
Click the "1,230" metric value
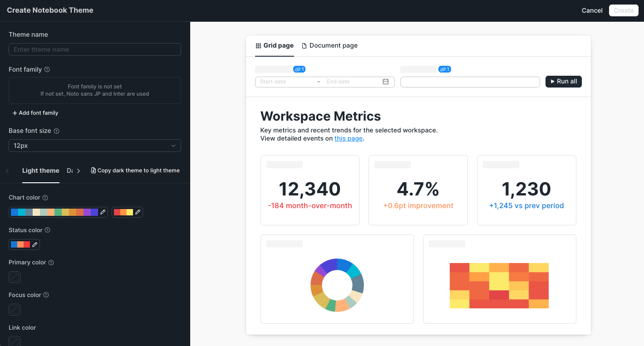(526, 189)
